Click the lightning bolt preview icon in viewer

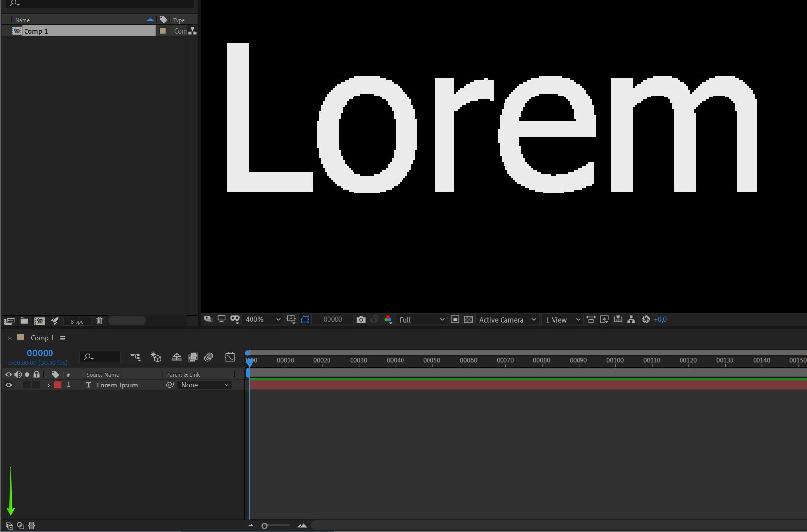pos(605,319)
